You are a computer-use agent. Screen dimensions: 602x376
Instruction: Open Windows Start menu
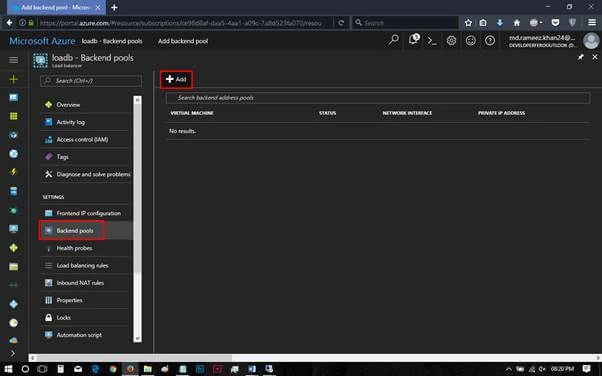click(x=8, y=369)
